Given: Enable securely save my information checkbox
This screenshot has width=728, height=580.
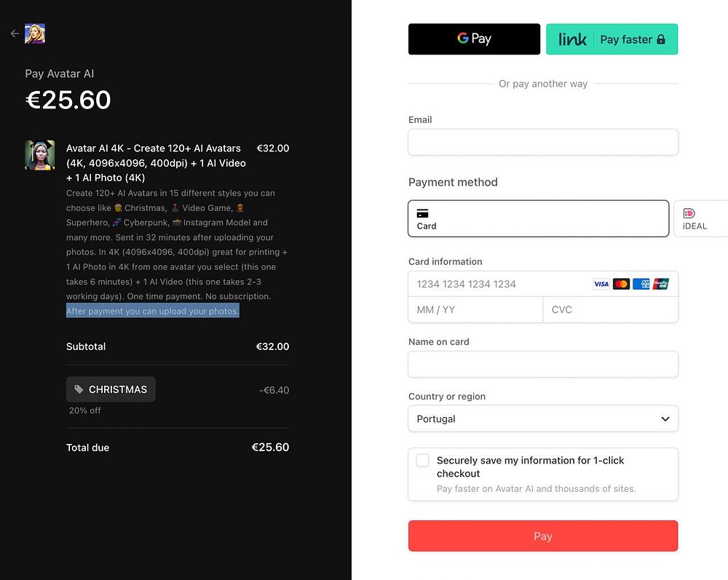Looking at the screenshot, I should (422, 461).
